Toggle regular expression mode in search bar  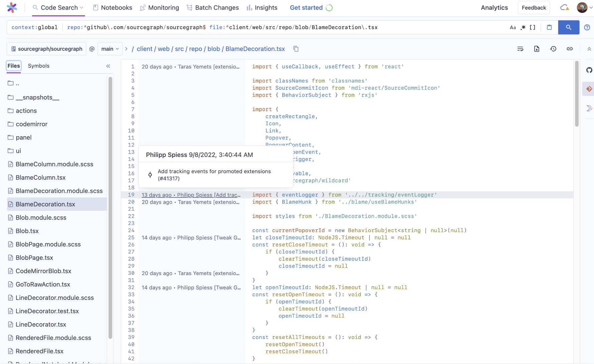pyautogui.click(x=523, y=27)
